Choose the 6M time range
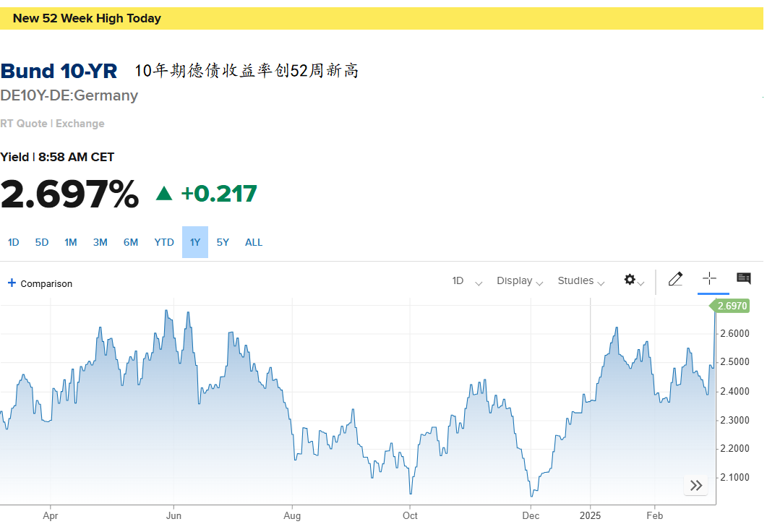This screenshot has height=532, width=767. pyautogui.click(x=131, y=242)
